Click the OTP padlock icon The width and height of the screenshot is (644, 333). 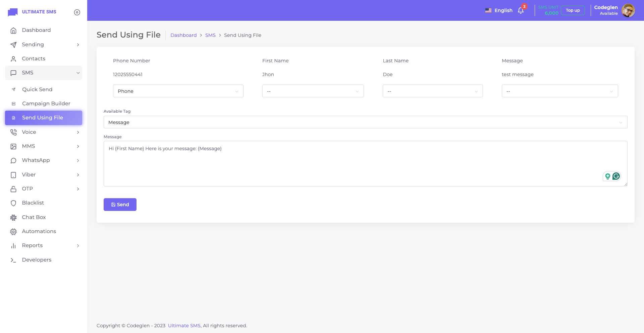point(13,189)
